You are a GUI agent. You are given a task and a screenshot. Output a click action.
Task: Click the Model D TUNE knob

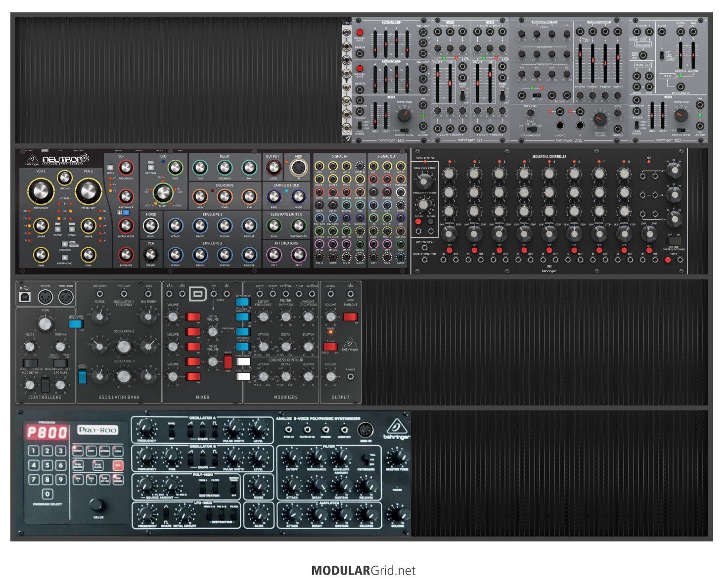[45, 324]
